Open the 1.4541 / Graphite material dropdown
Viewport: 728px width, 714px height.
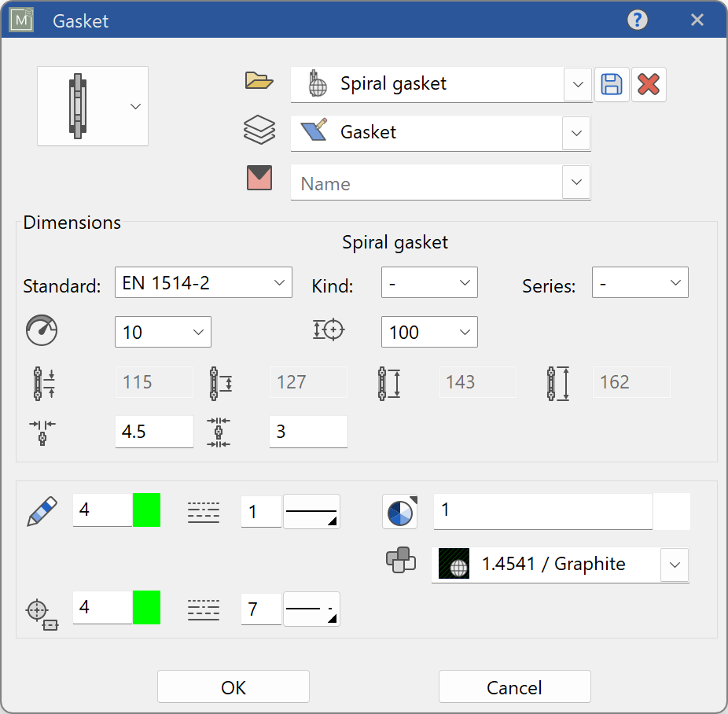pos(675,565)
